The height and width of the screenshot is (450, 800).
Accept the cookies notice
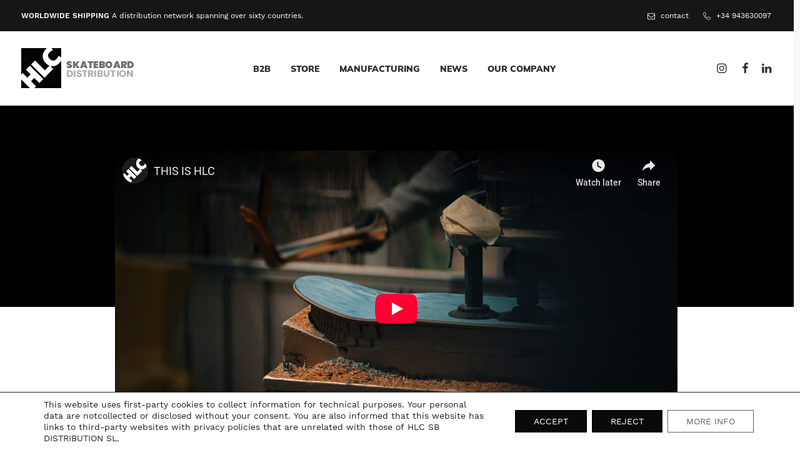tap(551, 421)
